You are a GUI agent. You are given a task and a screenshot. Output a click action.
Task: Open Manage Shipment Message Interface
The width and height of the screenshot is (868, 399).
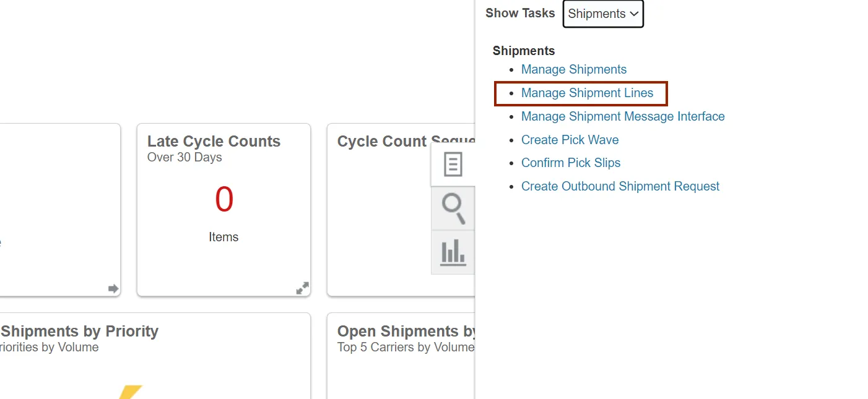tap(623, 116)
